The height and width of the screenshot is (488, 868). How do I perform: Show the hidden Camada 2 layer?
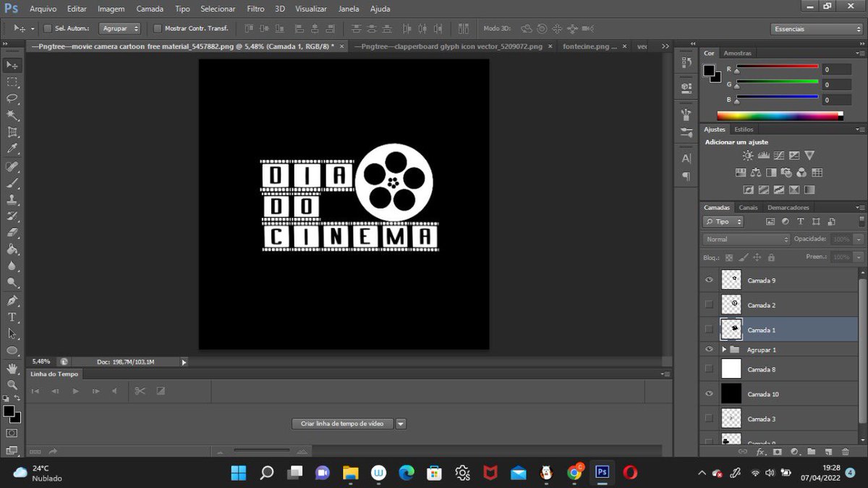point(710,305)
